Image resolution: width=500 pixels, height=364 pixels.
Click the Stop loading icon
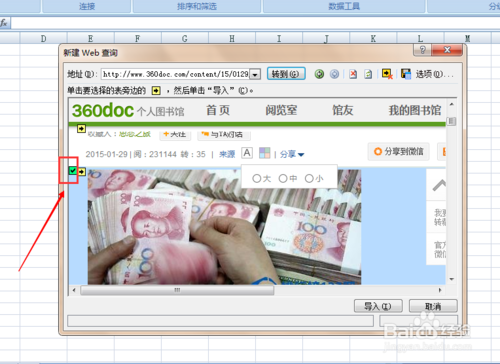coord(353,74)
